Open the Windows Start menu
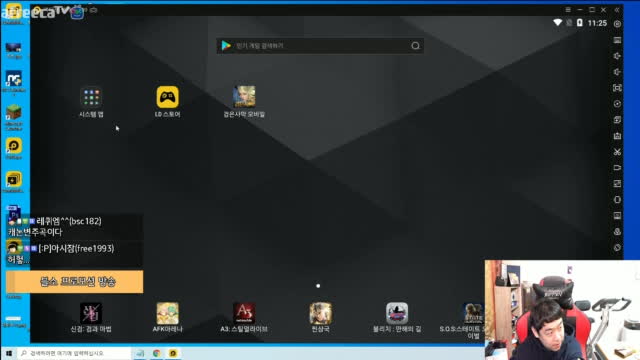 tap(9, 353)
